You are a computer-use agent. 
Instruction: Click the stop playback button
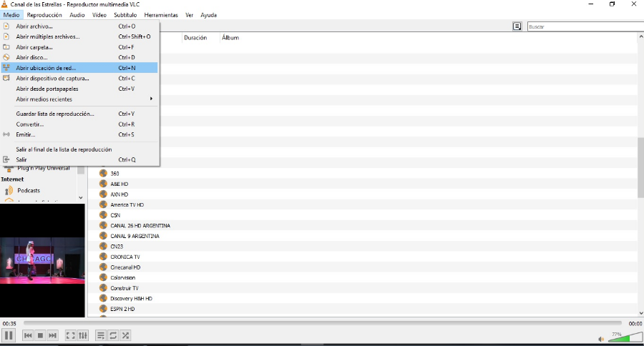(41, 335)
